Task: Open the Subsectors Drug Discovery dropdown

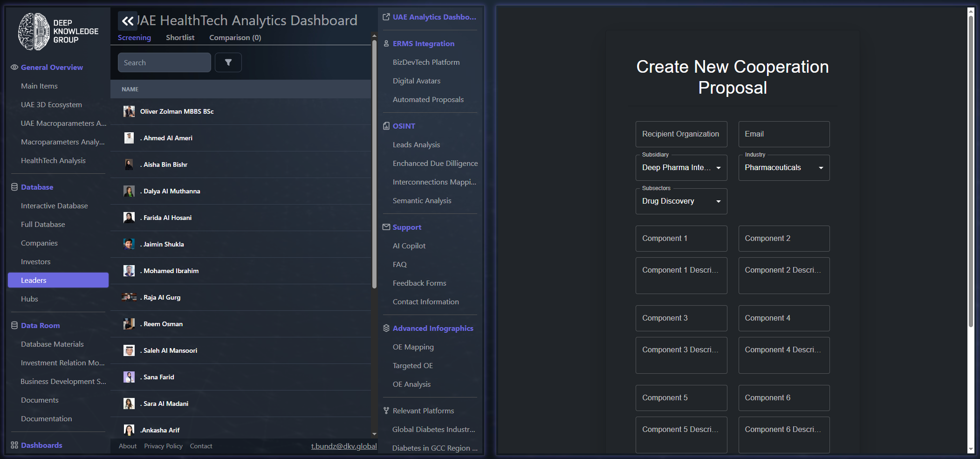Action: click(681, 201)
